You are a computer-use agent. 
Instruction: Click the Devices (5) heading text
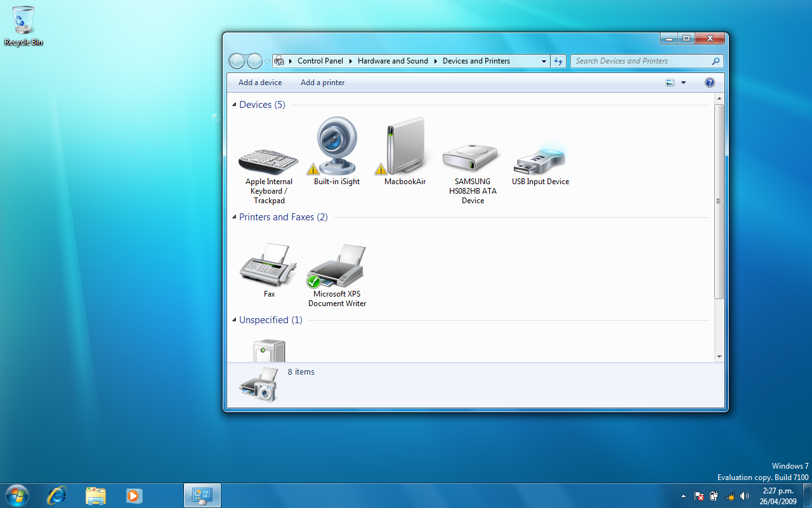263,105
